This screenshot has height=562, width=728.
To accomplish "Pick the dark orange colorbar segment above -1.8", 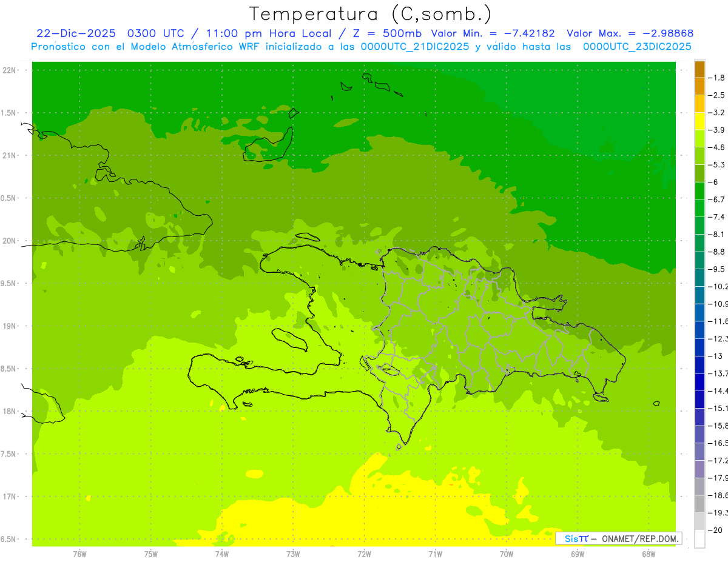I will pos(699,69).
